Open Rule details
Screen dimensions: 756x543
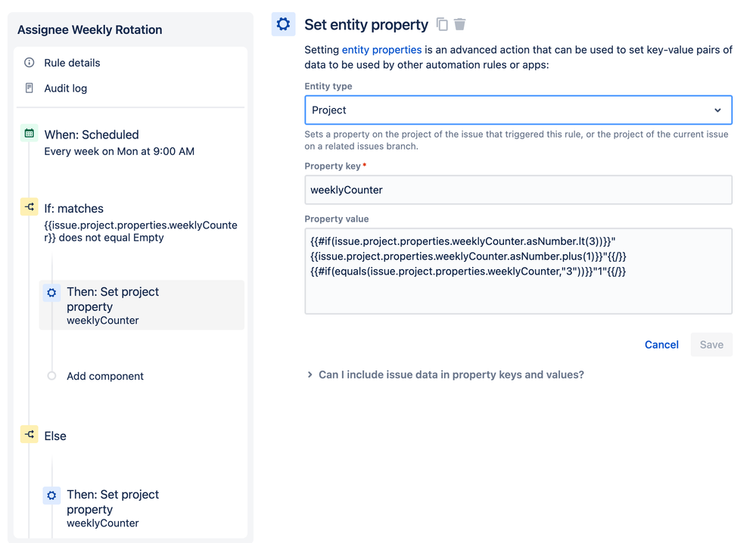pos(72,63)
